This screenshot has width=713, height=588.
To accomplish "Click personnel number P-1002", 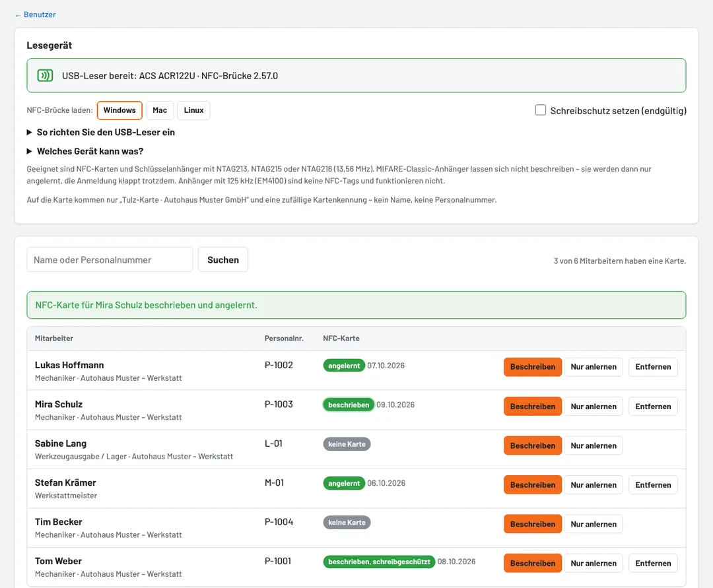I will point(279,365).
